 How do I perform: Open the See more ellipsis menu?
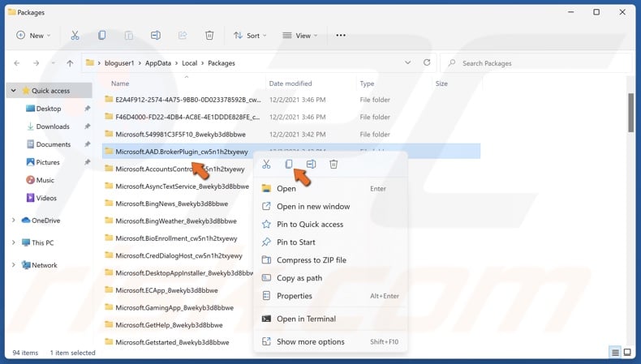tap(341, 36)
